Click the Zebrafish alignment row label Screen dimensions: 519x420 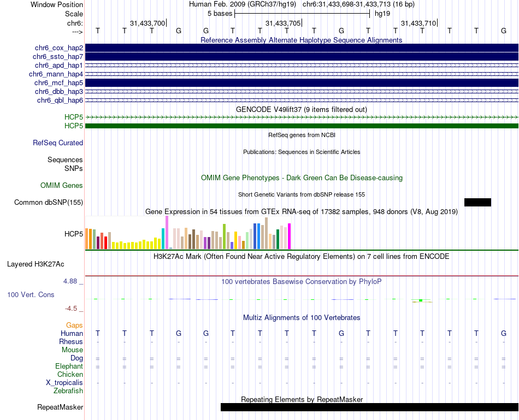pyautogui.click(x=68, y=391)
